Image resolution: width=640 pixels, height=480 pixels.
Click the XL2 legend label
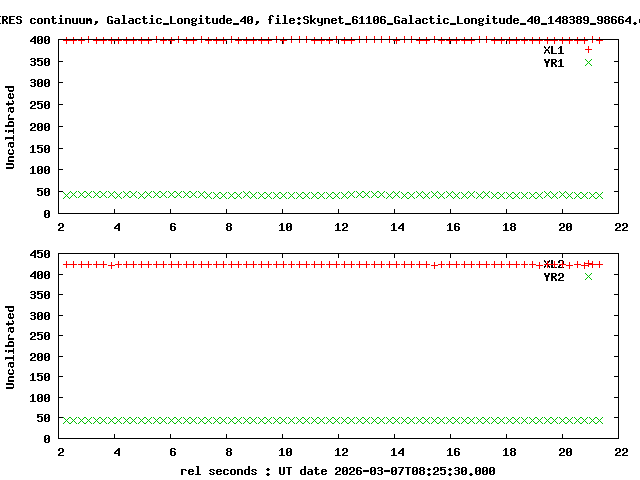click(554, 264)
